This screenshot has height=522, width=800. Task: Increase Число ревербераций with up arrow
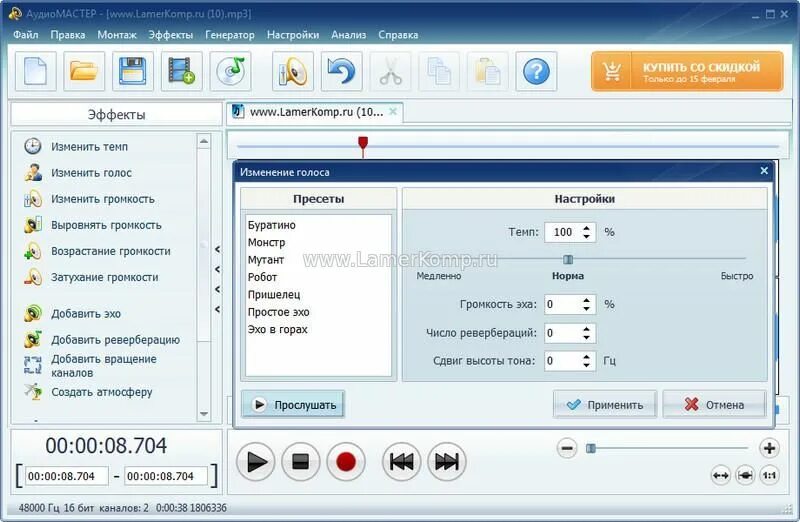(x=587, y=329)
